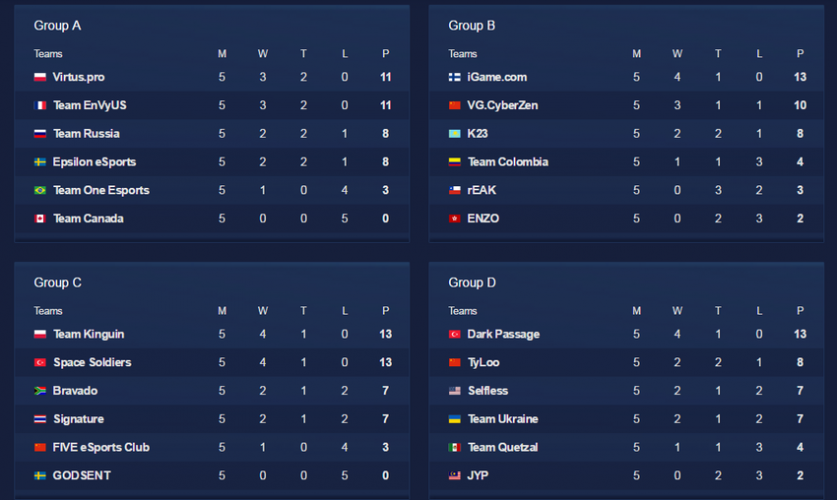Click the Group A table heading
Screen dimensions: 837x500
pos(58,26)
